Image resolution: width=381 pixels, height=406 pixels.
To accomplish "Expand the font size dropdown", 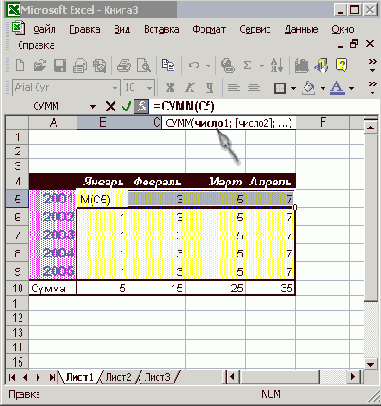I will (149, 88).
